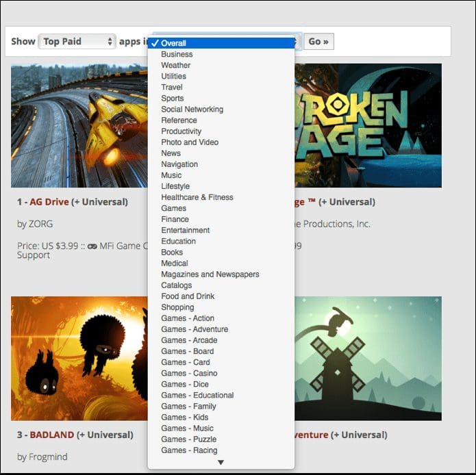Open the Top Paid dropdown

click(x=77, y=41)
